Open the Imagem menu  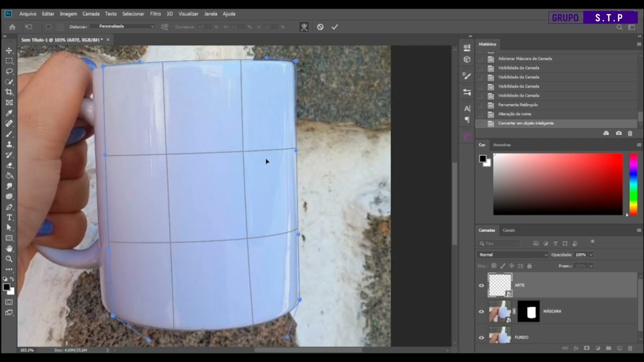coord(68,14)
